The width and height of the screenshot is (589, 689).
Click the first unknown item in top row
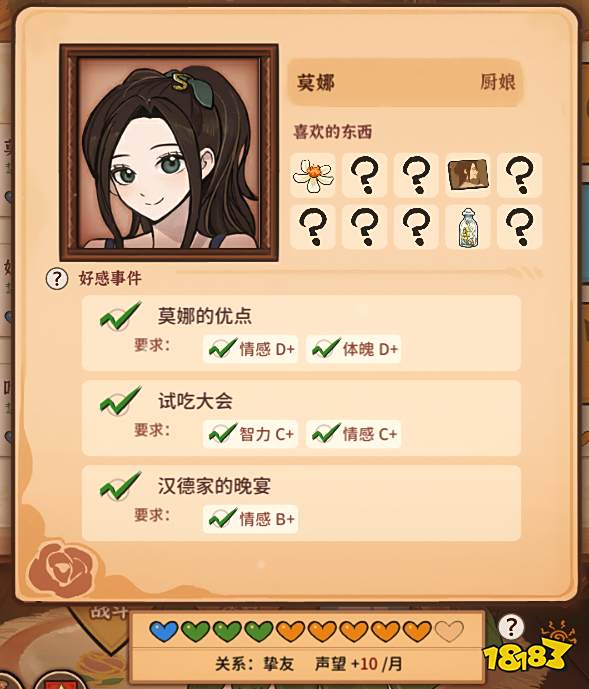pyautogui.click(x=364, y=175)
